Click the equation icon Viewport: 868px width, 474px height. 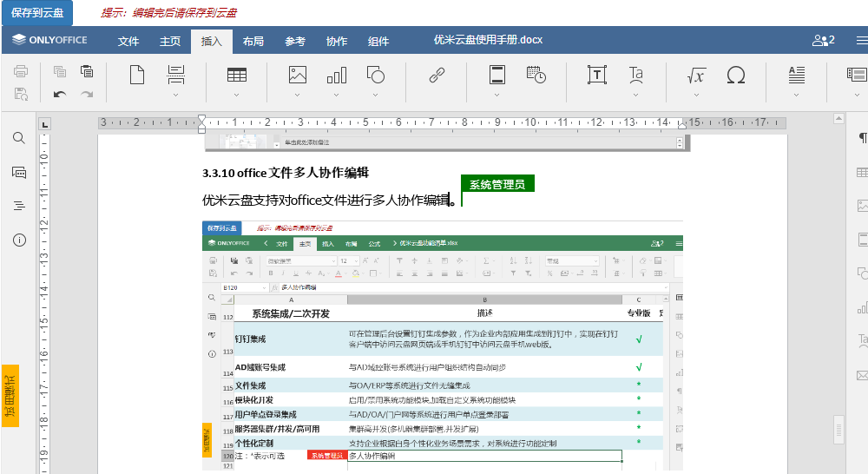(696, 76)
